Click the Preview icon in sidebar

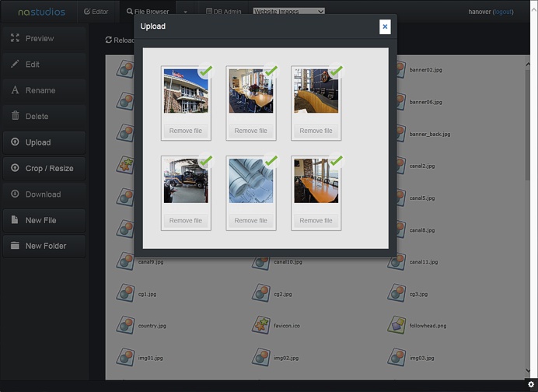click(x=15, y=38)
